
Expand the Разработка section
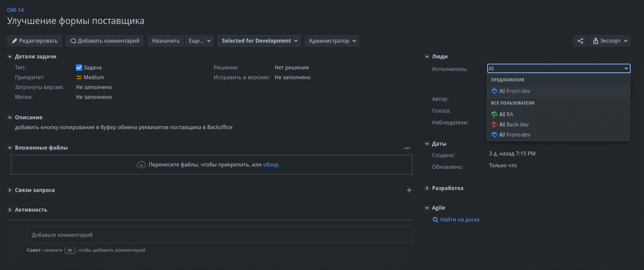pos(427,188)
